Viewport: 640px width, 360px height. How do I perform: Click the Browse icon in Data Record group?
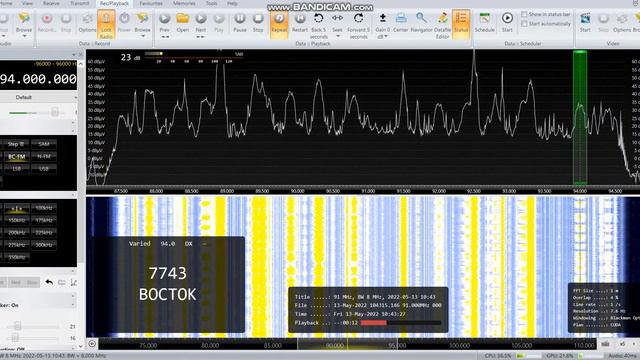click(142, 22)
